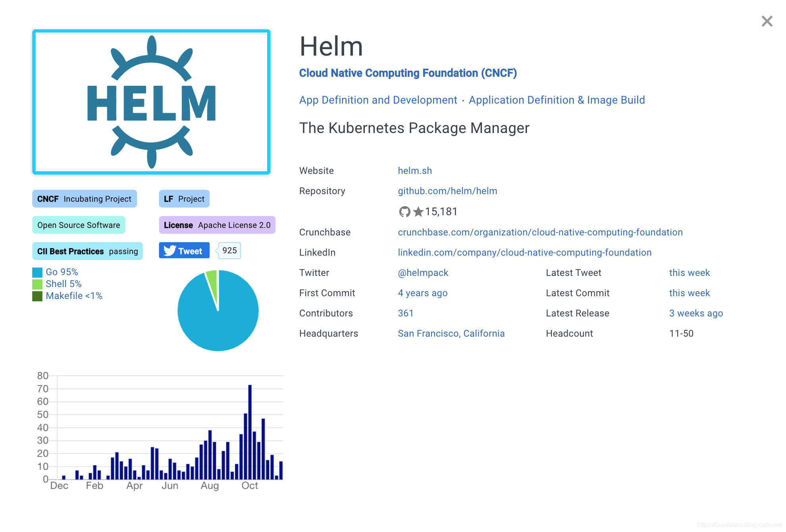
Task: Open the License Apache License 2.0 badge
Action: (217, 225)
